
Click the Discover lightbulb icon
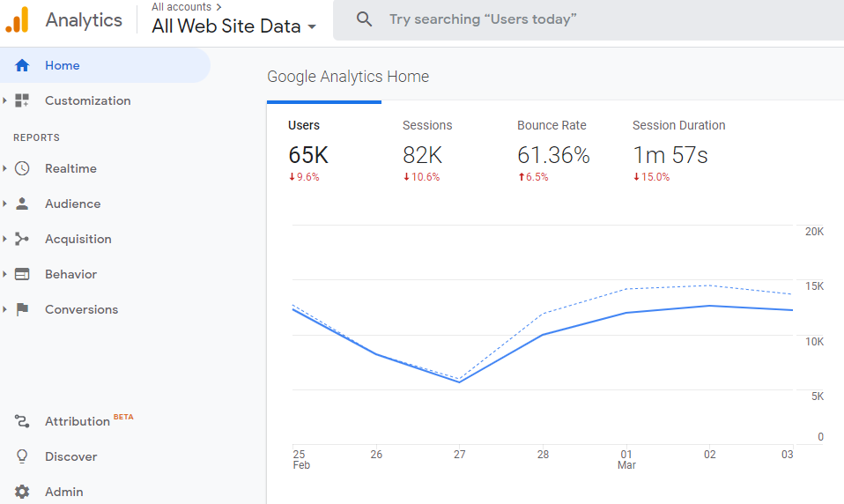point(22,456)
